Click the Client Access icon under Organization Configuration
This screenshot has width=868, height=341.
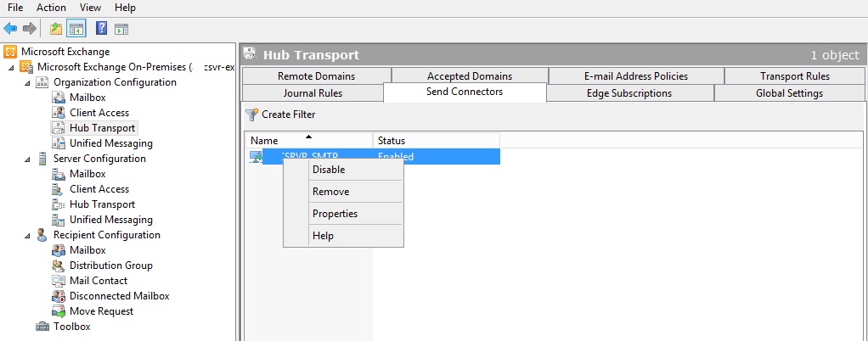point(59,113)
